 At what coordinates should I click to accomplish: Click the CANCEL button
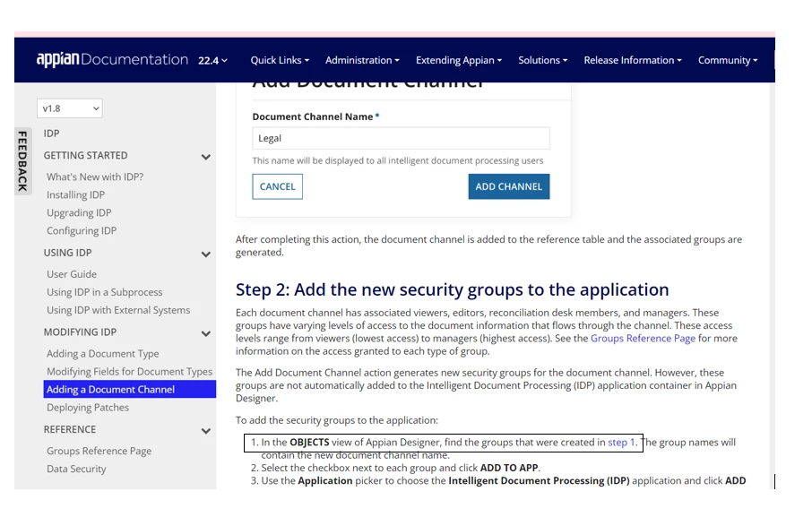pos(278,186)
